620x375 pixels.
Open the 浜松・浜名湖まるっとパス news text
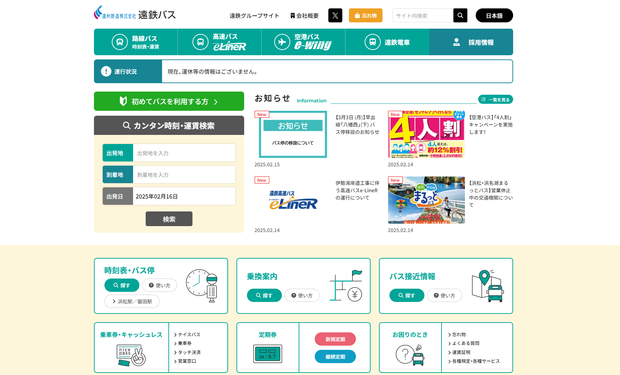click(x=491, y=194)
